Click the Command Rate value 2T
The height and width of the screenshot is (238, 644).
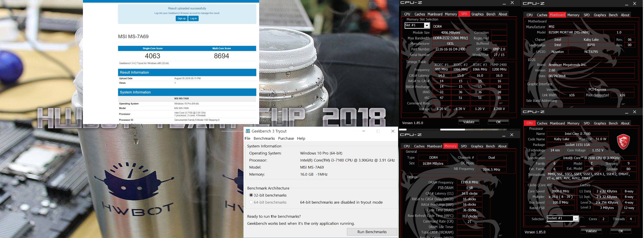469,221
